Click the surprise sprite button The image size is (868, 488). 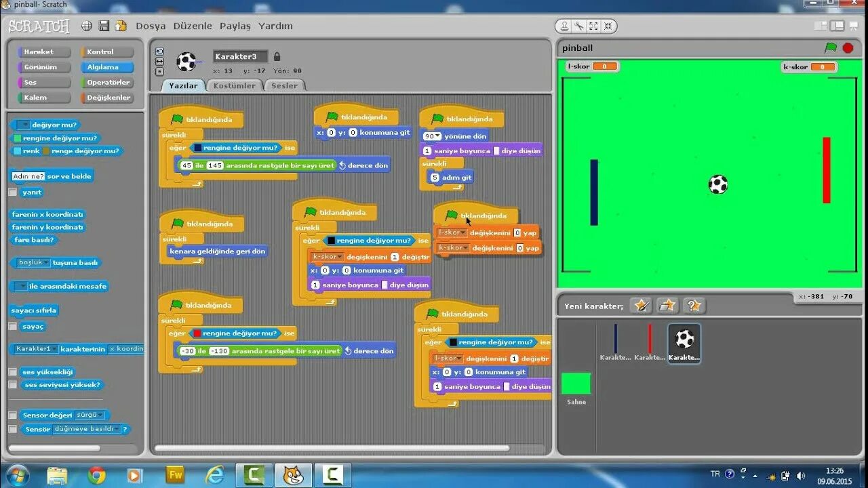(694, 305)
